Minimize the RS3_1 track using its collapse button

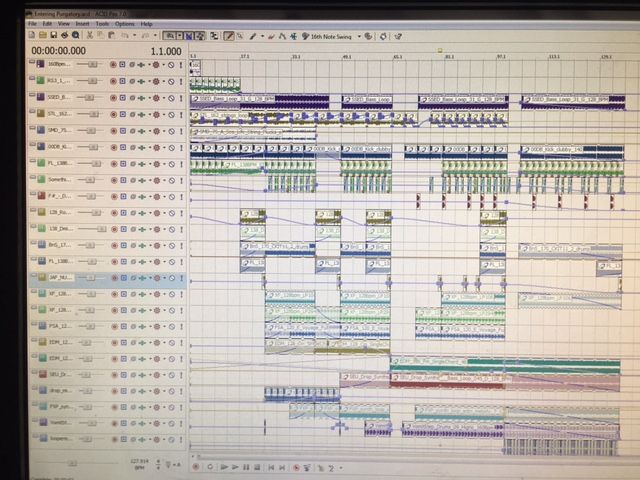point(32,81)
